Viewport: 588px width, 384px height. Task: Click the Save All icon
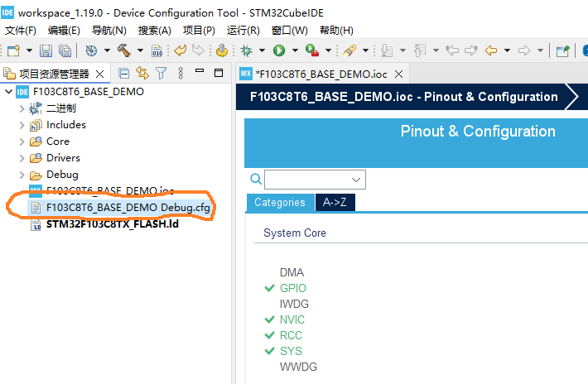click(x=65, y=50)
